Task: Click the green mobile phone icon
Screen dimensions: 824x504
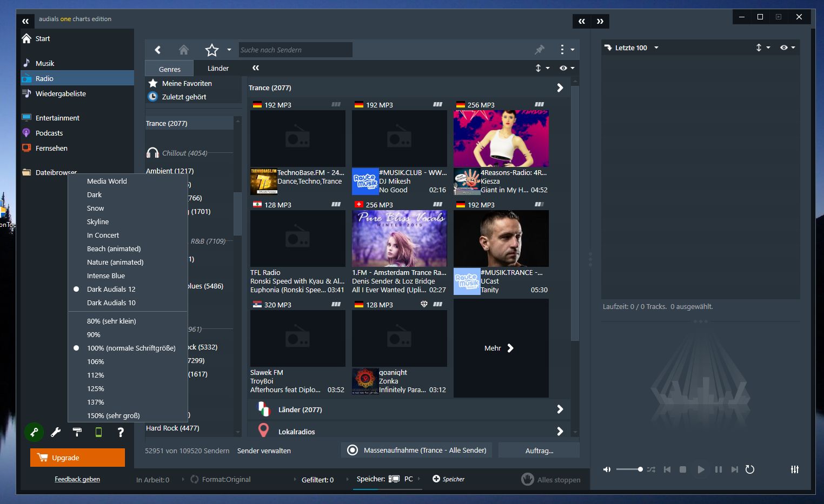Action: 98,432
